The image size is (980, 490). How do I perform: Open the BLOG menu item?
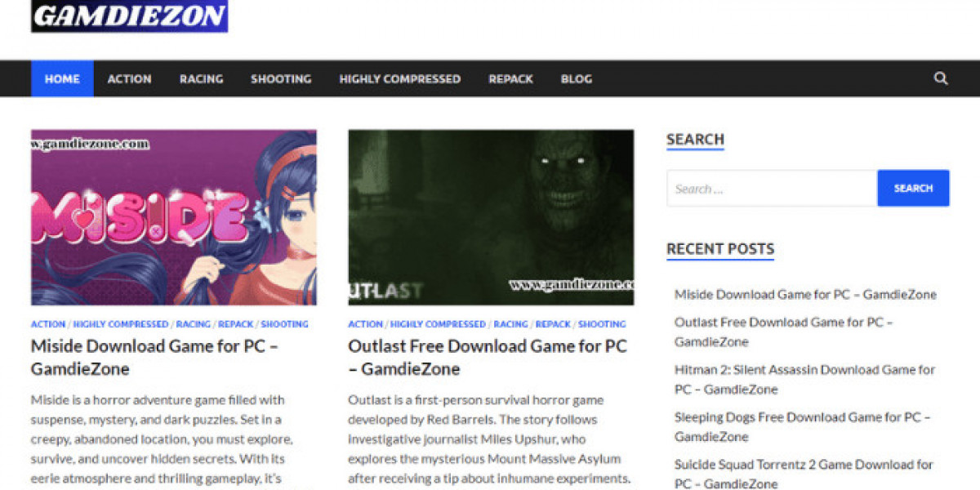click(x=576, y=79)
